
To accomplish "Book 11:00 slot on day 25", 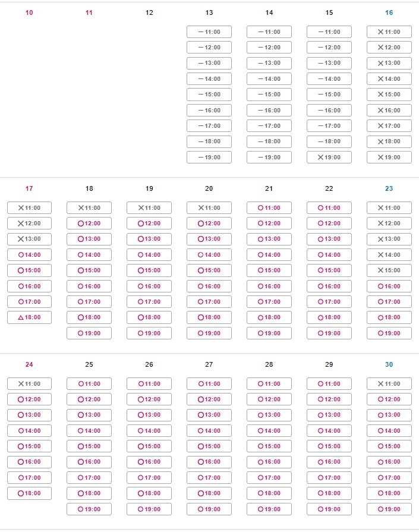I will click(x=89, y=384).
